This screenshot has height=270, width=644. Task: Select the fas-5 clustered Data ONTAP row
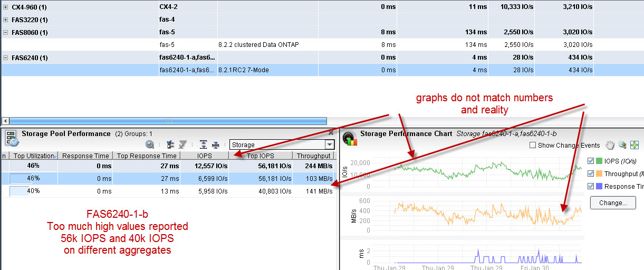point(322,45)
